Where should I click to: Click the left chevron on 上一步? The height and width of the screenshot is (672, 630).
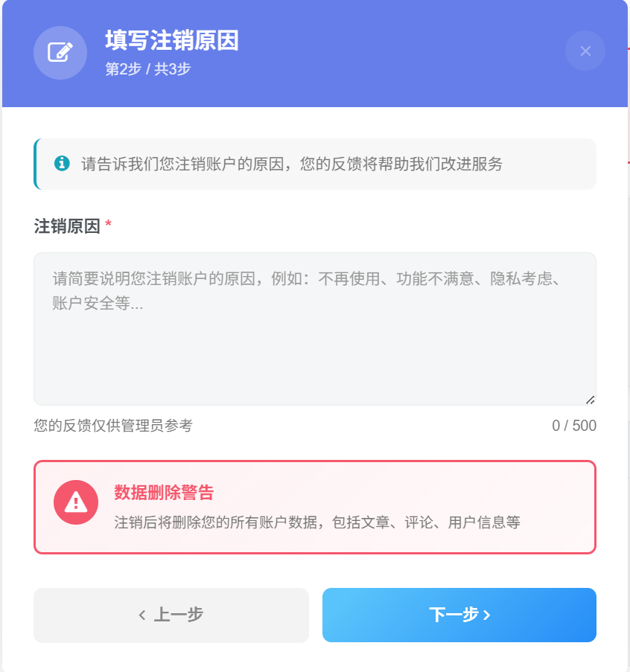click(142, 615)
